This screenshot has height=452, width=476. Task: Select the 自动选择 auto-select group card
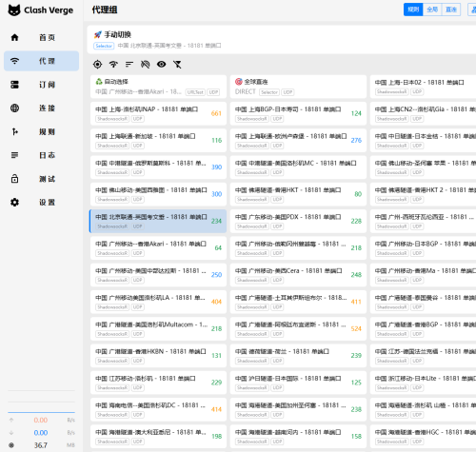(158, 87)
